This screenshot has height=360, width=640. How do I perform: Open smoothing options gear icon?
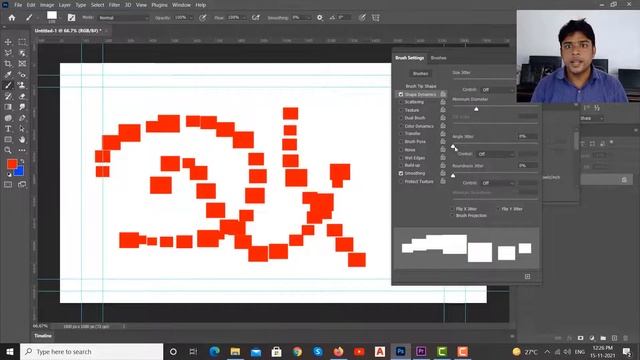320,18
